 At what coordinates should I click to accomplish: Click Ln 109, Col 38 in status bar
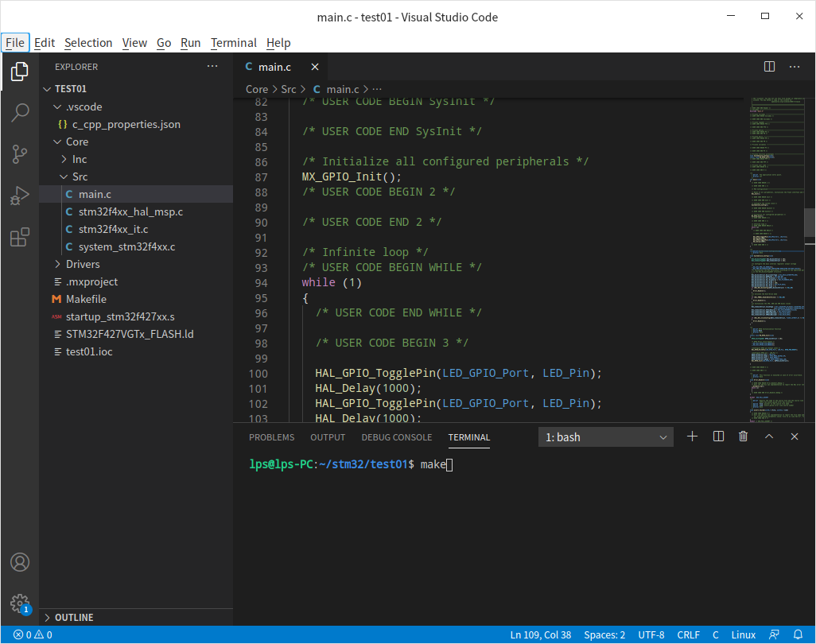[x=540, y=634]
